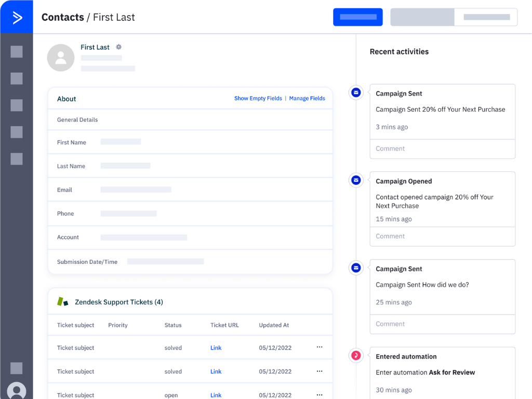Follow the Link of the first ticket row
Image resolution: width=532 pixels, height=399 pixels.
pyautogui.click(x=216, y=348)
